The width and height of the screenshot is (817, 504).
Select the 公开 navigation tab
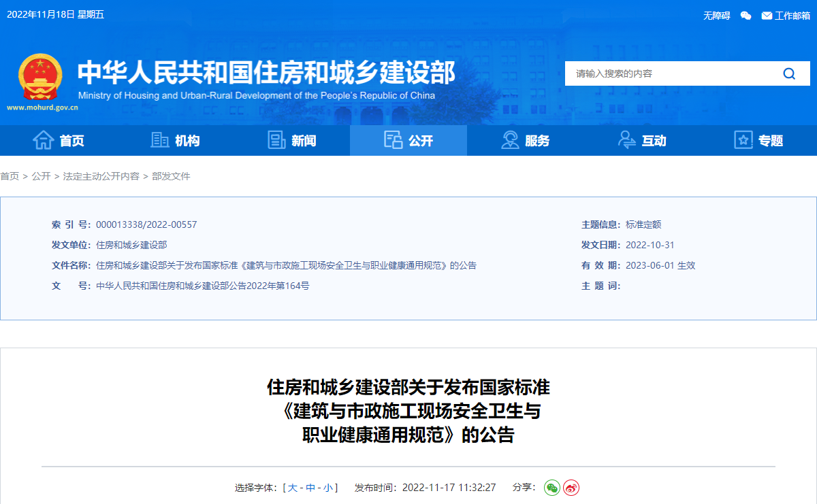pyautogui.click(x=408, y=141)
